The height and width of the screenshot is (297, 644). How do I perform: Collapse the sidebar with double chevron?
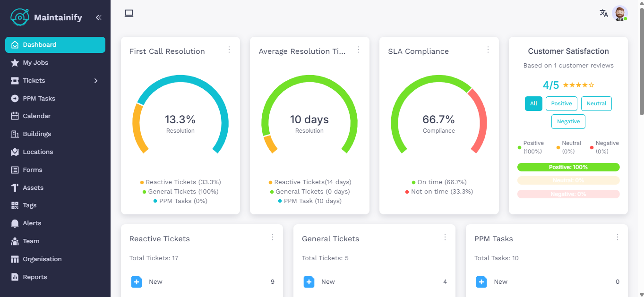[98, 18]
